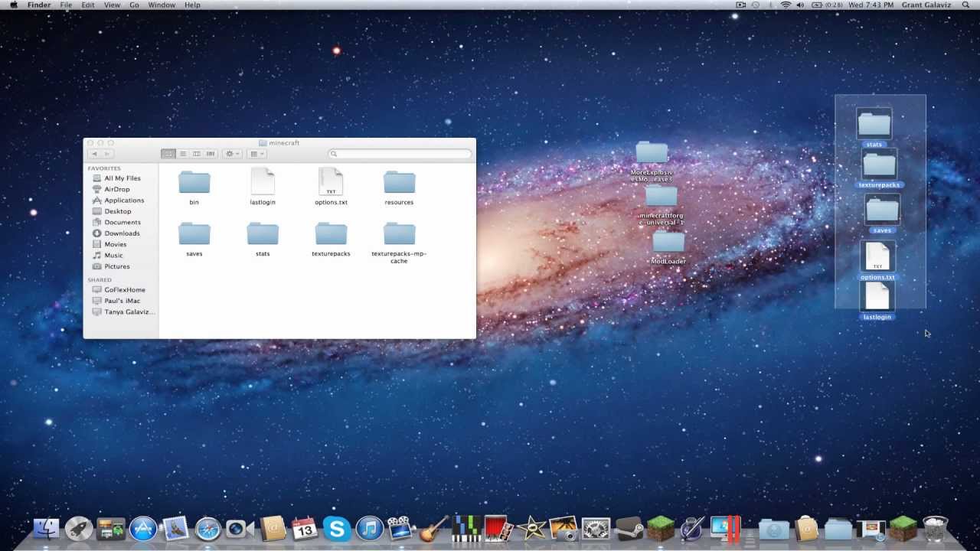Open the Finder menu in menu bar
This screenshot has height=551, width=980.
(x=39, y=5)
